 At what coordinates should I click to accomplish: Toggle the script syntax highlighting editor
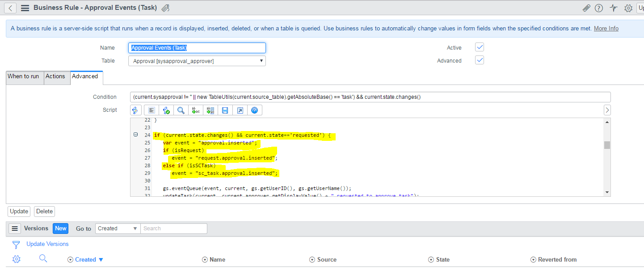[136, 110]
